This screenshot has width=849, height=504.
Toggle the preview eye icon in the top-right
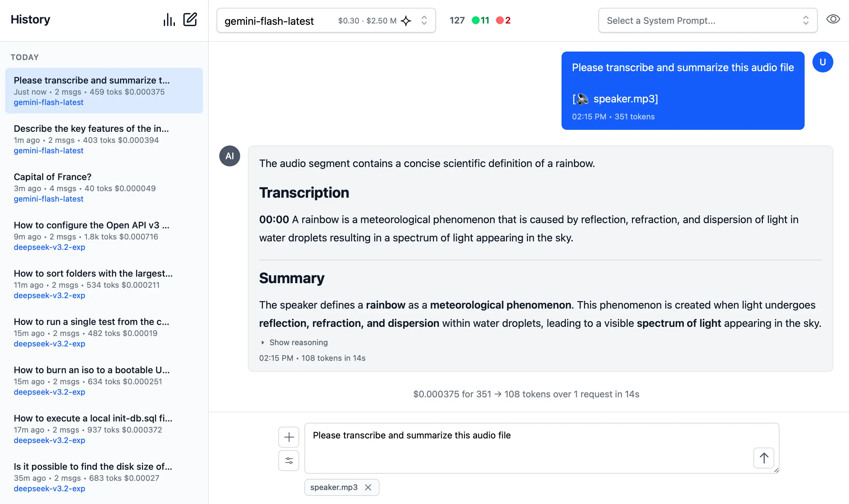point(833,19)
